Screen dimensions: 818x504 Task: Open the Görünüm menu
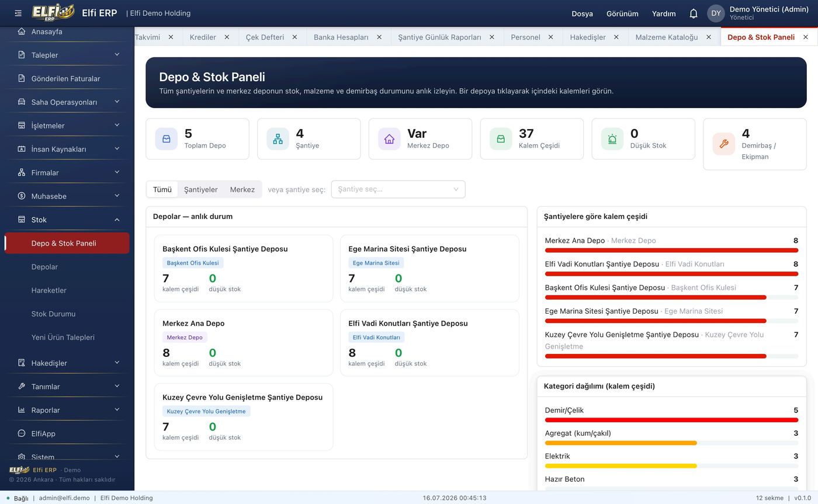pyautogui.click(x=622, y=13)
